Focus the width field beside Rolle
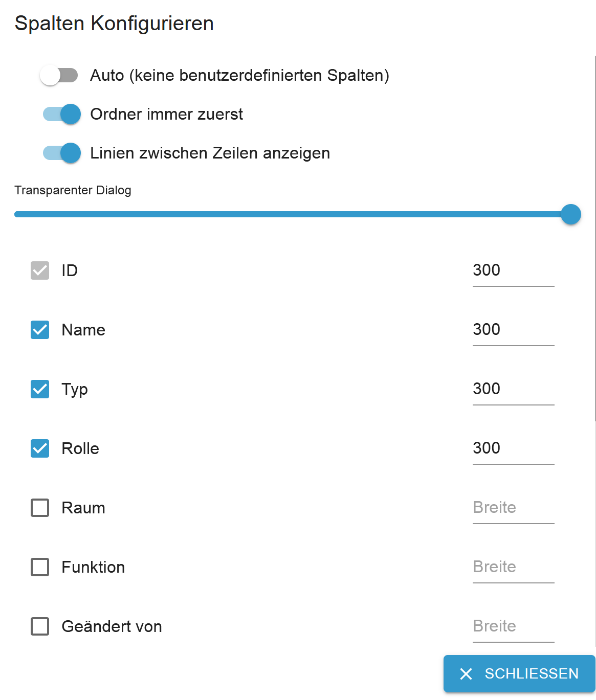Viewport: 596px width, 700px height. [x=512, y=451]
